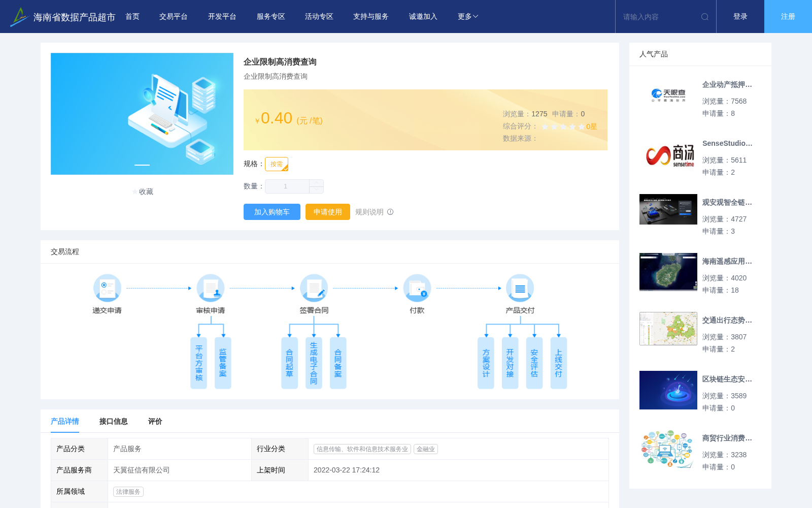The image size is (812, 508).
Task: Click the 平台方审核 sub-step box
Action: (x=198, y=363)
